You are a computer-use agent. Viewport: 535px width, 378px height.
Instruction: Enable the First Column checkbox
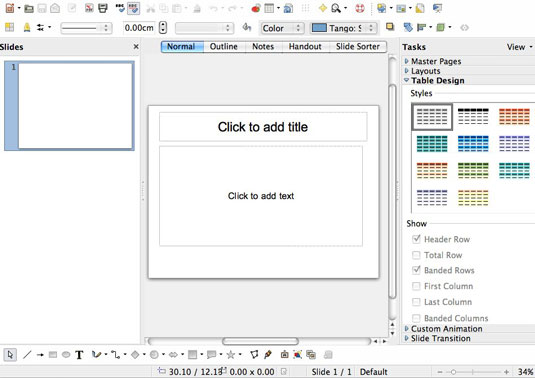[x=416, y=286]
